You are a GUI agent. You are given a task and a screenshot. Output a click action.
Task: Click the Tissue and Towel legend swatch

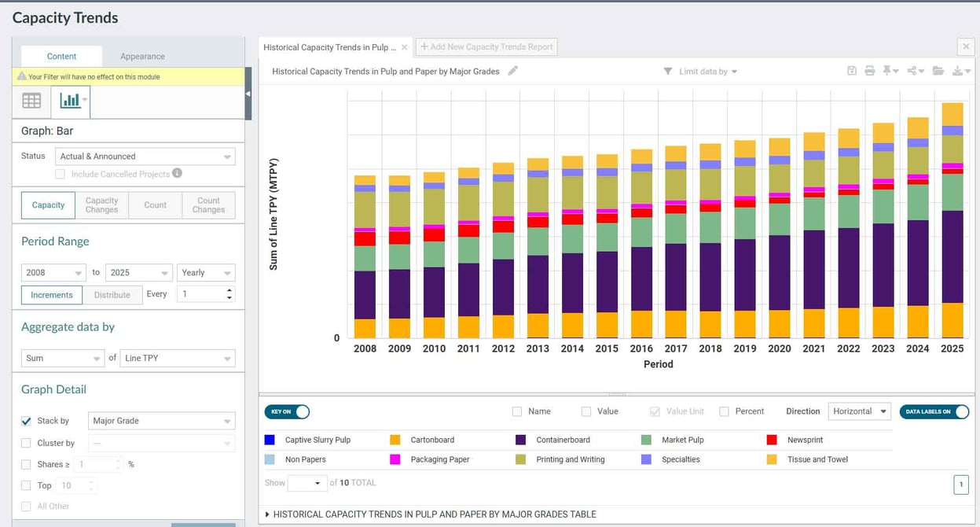[772, 459]
